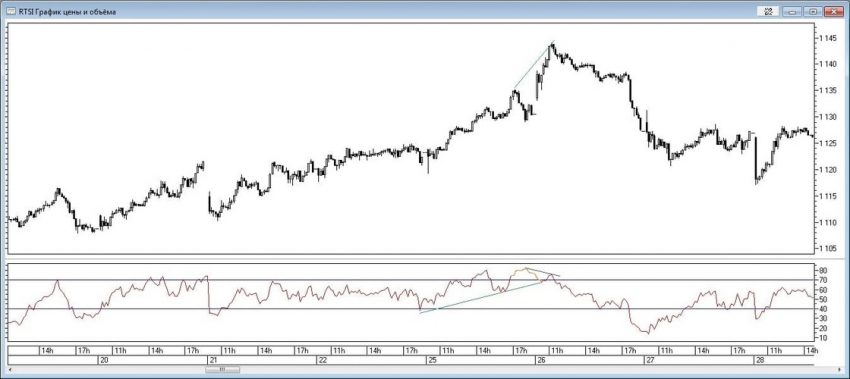Click the 40 level horizontal line

click(410, 309)
